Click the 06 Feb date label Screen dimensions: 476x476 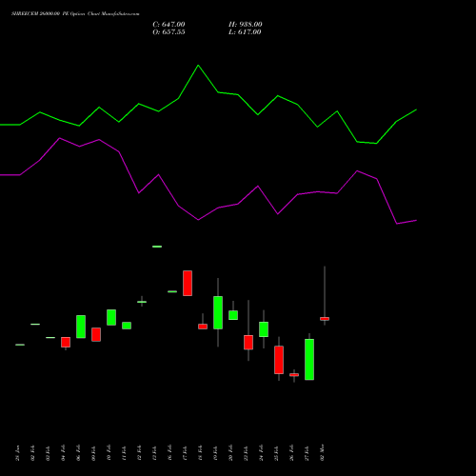pyautogui.click(x=78, y=453)
